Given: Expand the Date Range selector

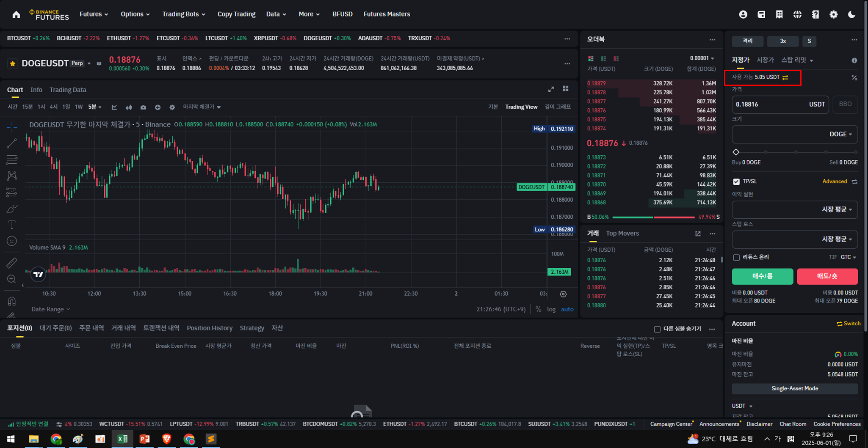Looking at the screenshot, I should click(x=51, y=309).
